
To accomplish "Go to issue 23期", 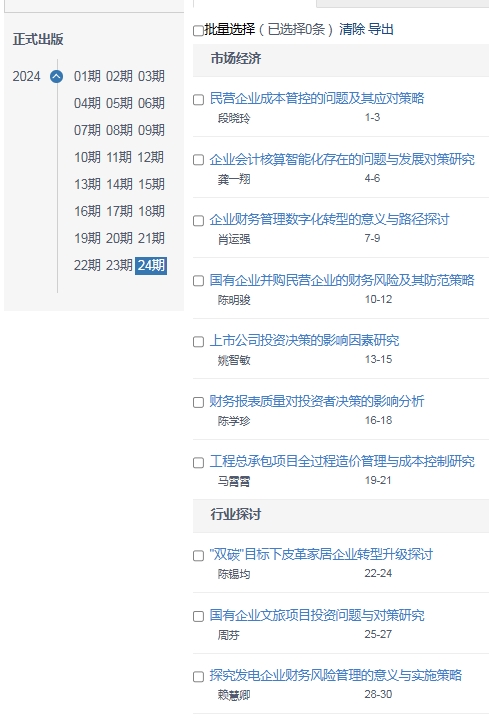I will click(119, 265).
